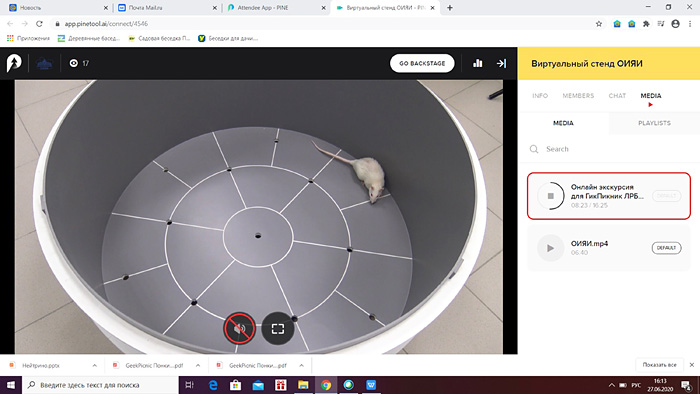Click the address bar URL
This screenshot has width=700, height=394.
pyautogui.click(x=106, y=24)
